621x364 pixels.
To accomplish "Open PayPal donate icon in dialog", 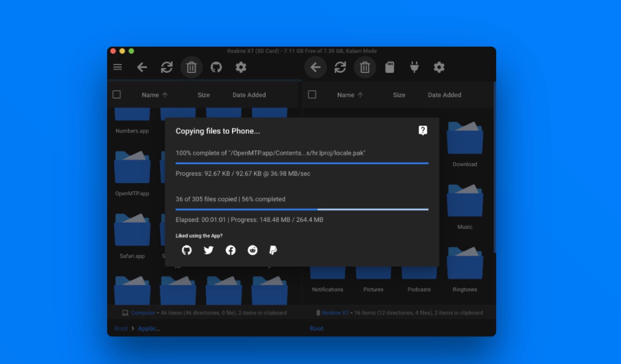I will pyautogui.click(x=273, y=250).
